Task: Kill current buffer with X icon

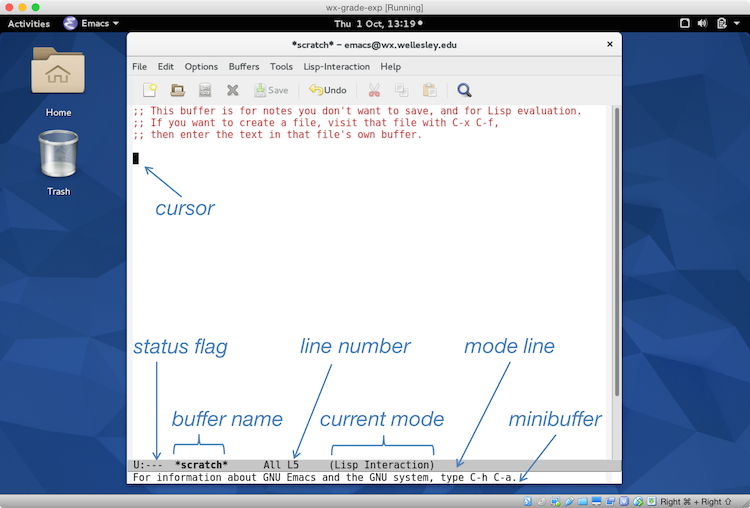Action: pyautogui.click(x=232, y=90)
